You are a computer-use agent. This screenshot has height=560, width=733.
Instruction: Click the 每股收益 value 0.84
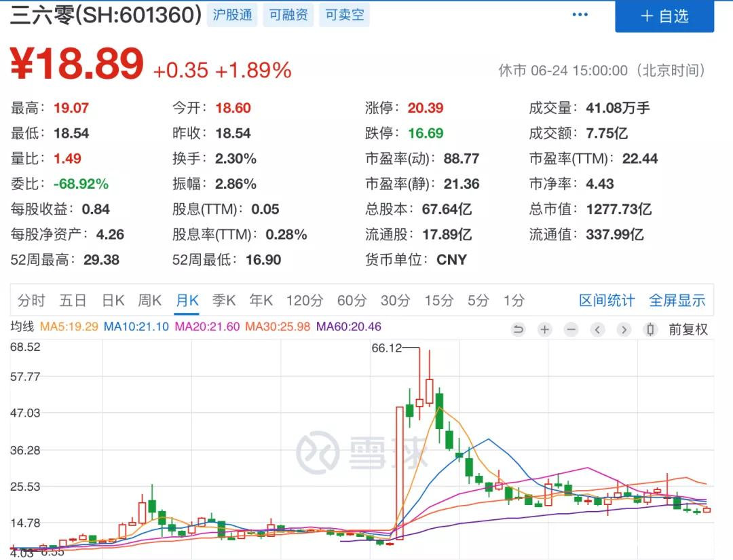tap(96, 209)
